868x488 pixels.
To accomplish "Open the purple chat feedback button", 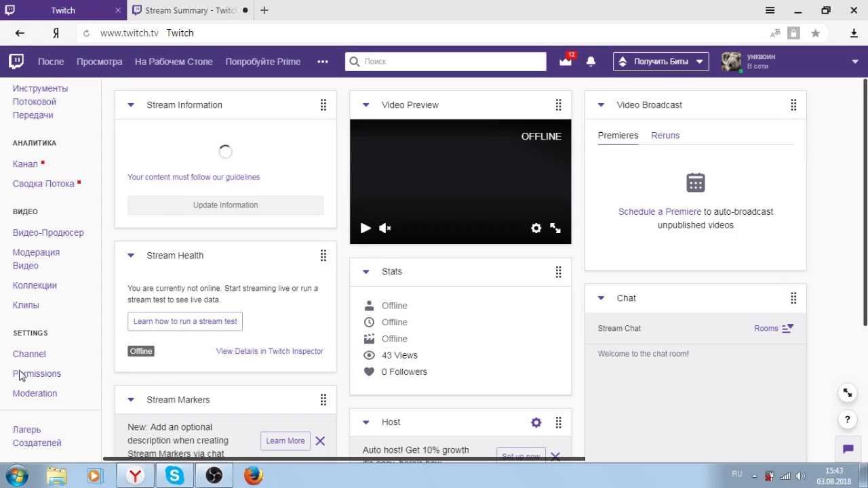I will pyautogui.click(x=848, y=449).
